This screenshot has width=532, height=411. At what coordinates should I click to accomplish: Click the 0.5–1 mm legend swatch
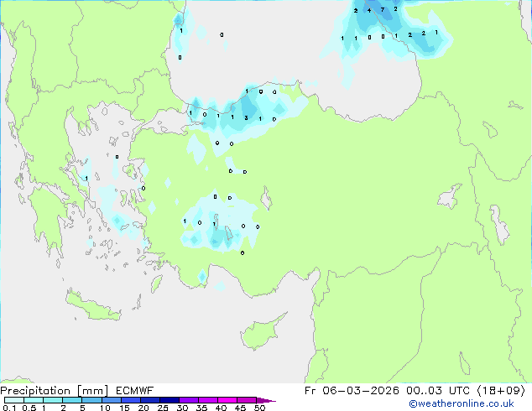(x=34, y=400)
